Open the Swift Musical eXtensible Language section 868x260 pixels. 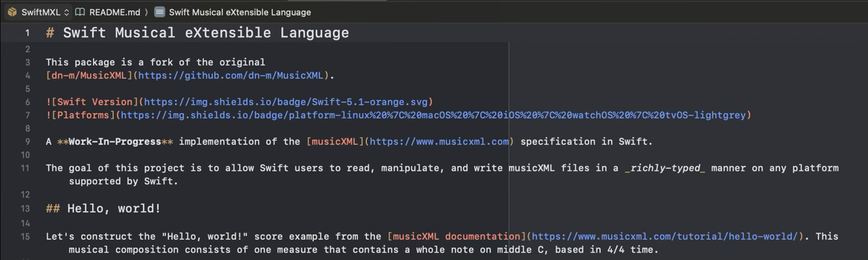tap(240, 12)
